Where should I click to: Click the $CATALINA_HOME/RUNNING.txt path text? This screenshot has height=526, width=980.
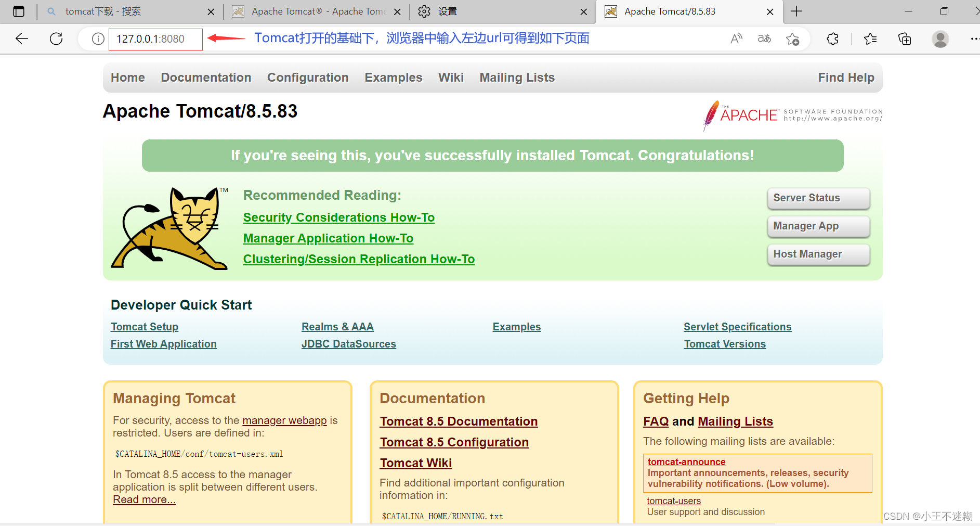(442, 517)
